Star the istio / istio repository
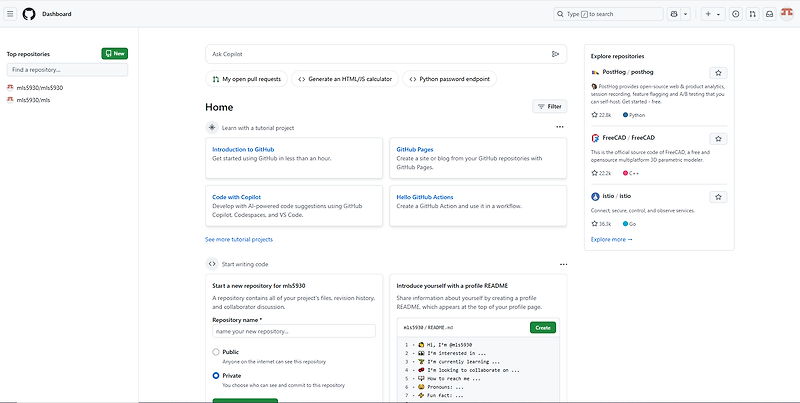This screenshot has height=403, width=800. point(718,197)
